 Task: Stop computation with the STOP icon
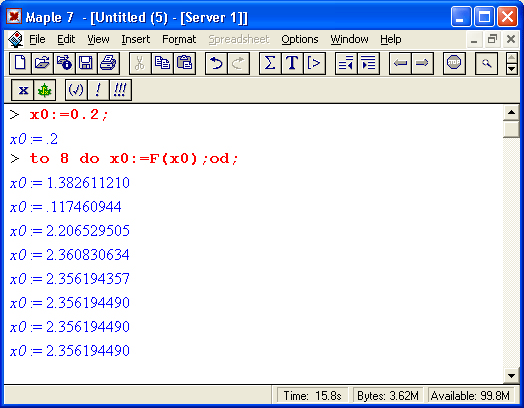click(x=454, y=63)
